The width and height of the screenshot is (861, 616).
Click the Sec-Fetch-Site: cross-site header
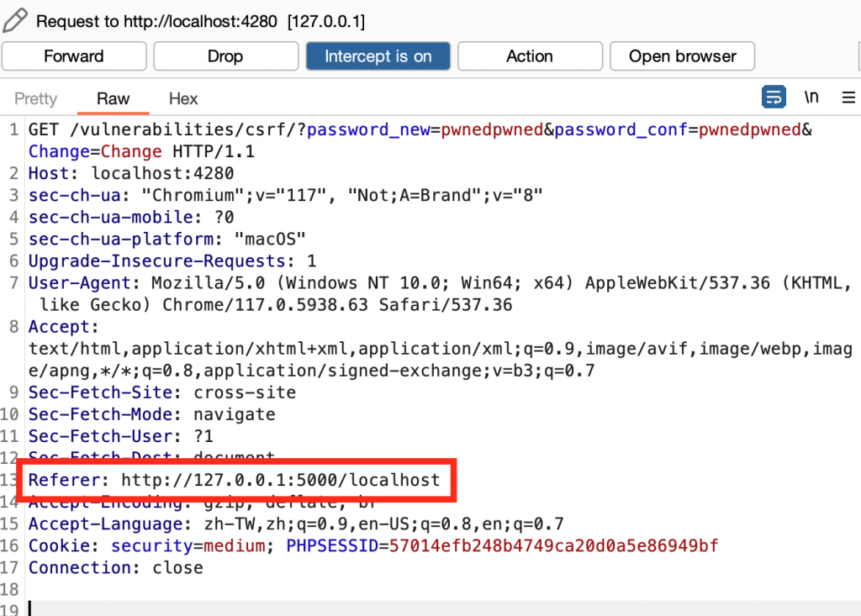(x=162, y=392)
